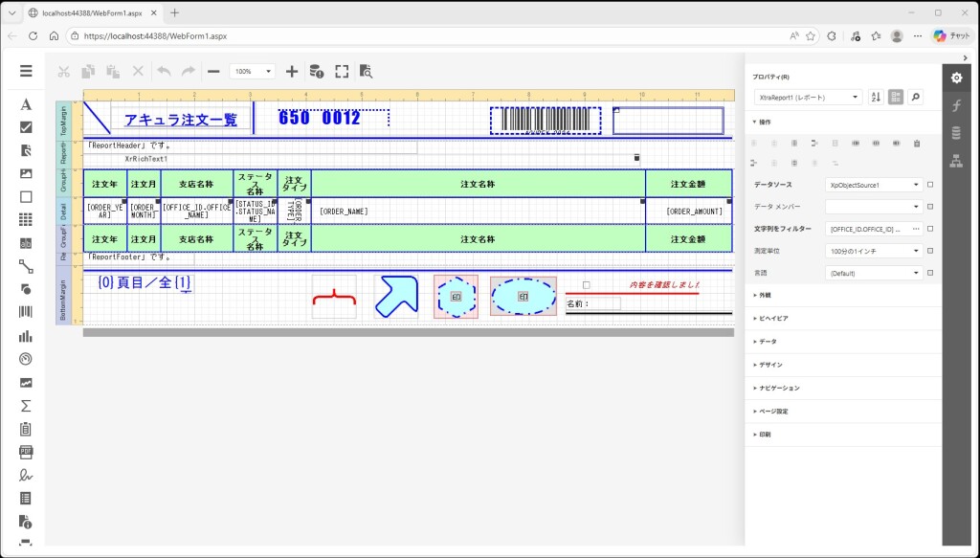The width and height of the screenshot is (980, 558).
Task: Select the Gauge control in the toolbox
Action: (26, 359)
